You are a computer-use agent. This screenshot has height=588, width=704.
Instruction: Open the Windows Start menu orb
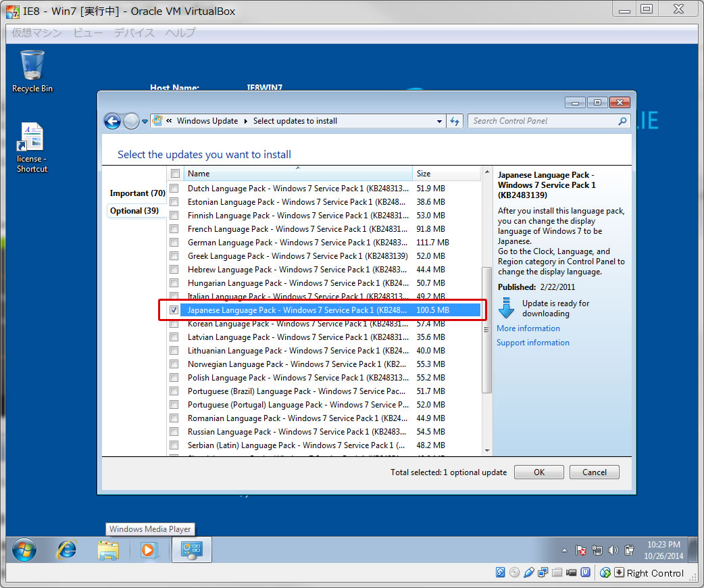point(24,549)
